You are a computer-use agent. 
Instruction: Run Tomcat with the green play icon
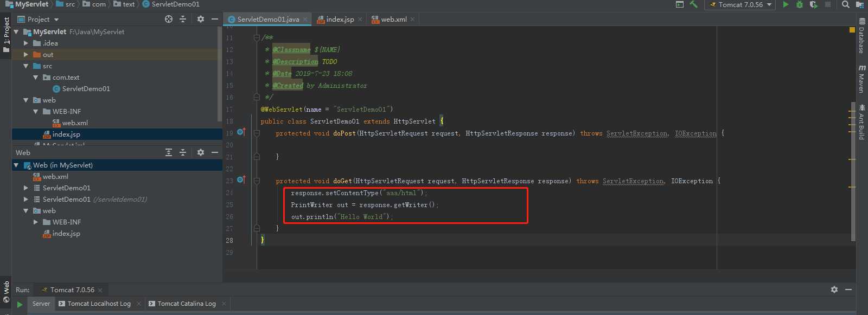tap(786, 4)
